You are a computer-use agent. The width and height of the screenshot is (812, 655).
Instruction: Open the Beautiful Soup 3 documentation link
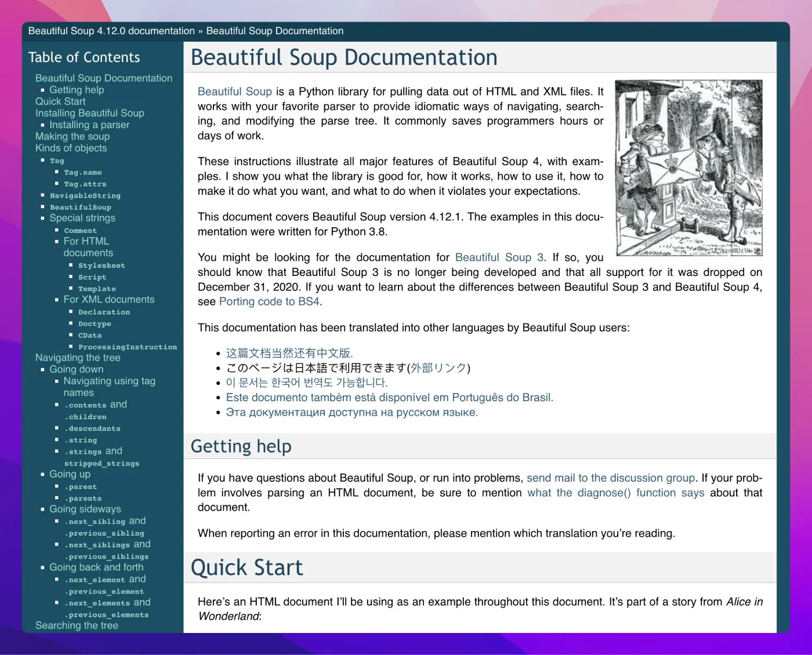[x=499, y=257]
